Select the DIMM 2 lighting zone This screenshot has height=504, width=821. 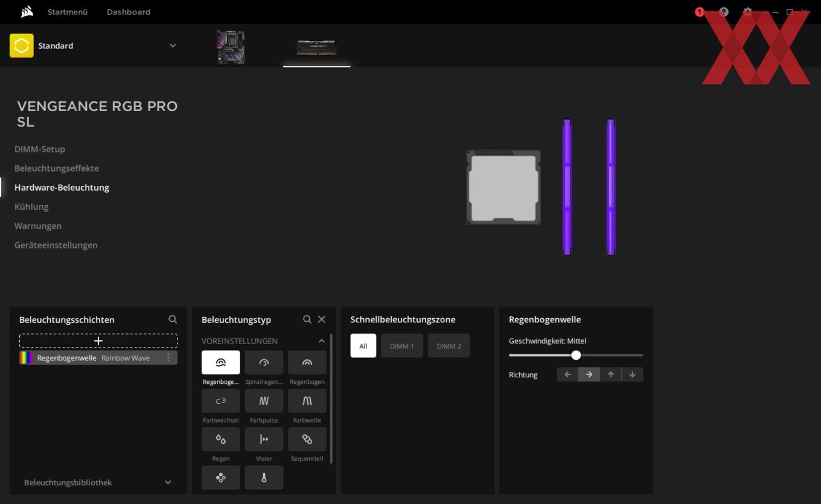coord(449,346)
